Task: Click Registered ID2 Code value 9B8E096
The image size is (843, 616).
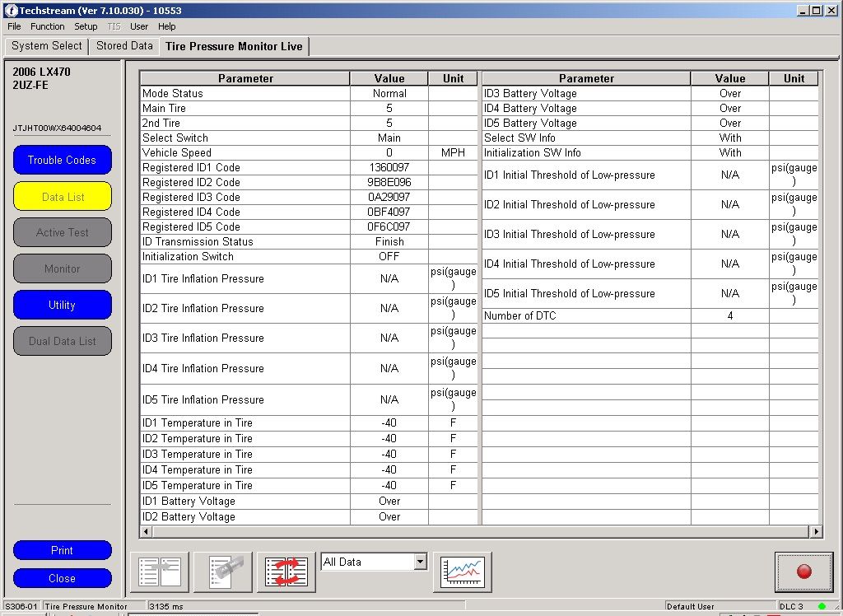Action: tap(389, 182)
